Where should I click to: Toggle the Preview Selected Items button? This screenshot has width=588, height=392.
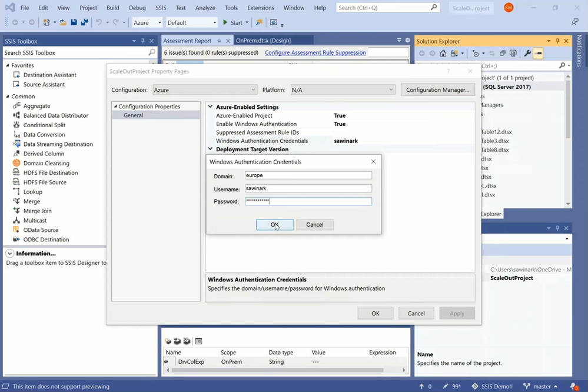[x=538, y=53]
